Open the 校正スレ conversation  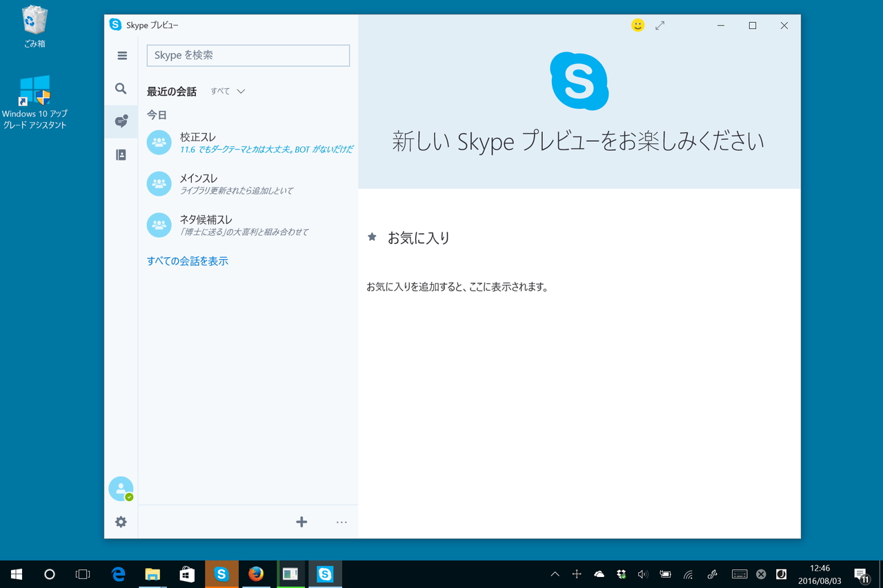[x=228, y=143]
